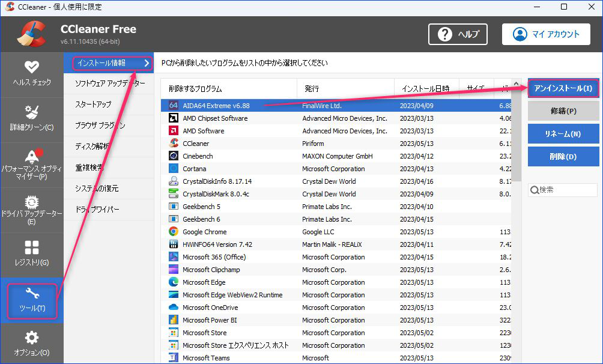Screen dimensions: 603x364
Task: Select Microsoft Store エクスペリエンス ホスト row
Action: click(x=336, y=345)
